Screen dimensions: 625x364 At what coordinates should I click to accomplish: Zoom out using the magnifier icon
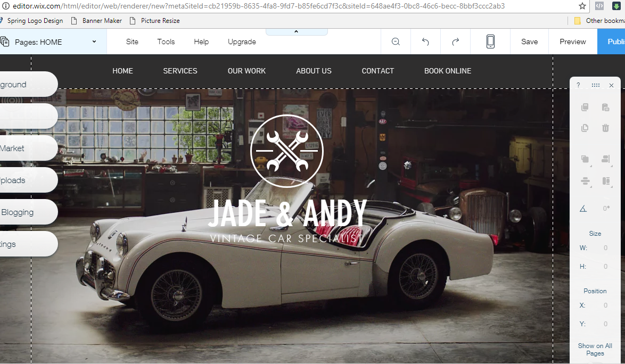pos(396,42)
